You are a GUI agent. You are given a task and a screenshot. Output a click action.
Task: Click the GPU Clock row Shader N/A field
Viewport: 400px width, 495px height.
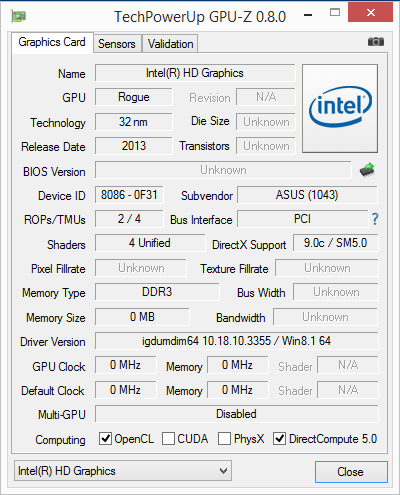pyautogui.click(x=348, y=365)
